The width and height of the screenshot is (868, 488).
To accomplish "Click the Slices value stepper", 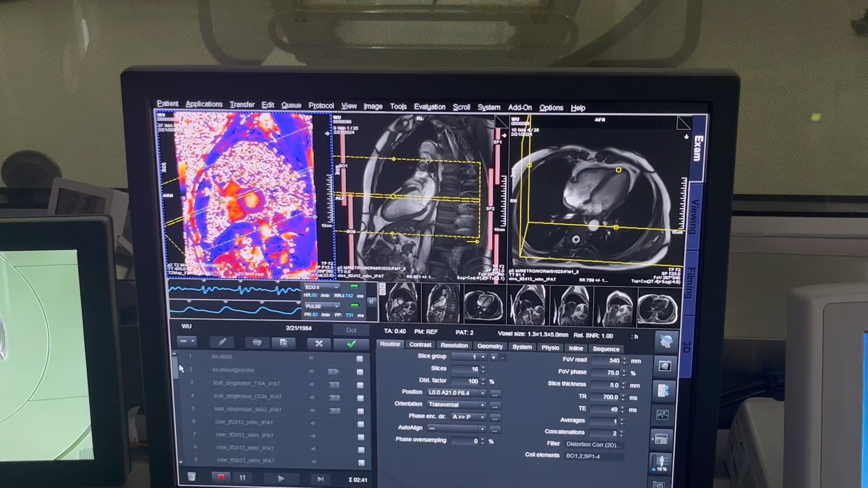I will (x=483, y=369).
